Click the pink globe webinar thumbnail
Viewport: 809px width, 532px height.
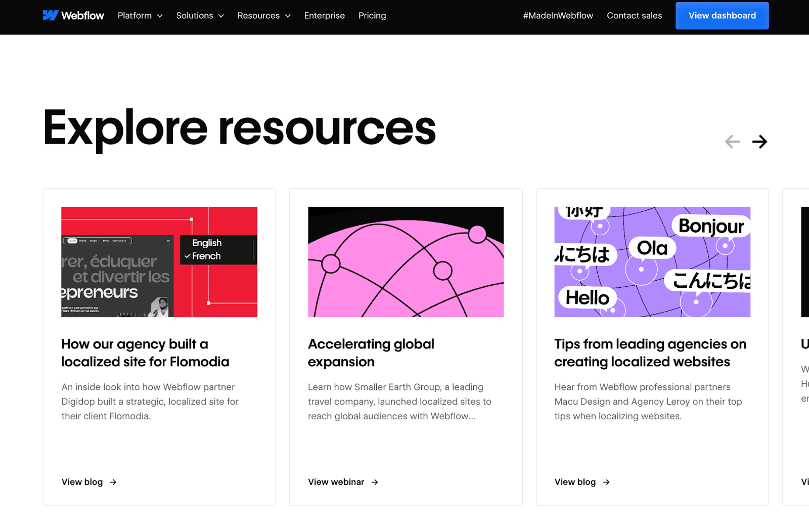coord(406,262)
